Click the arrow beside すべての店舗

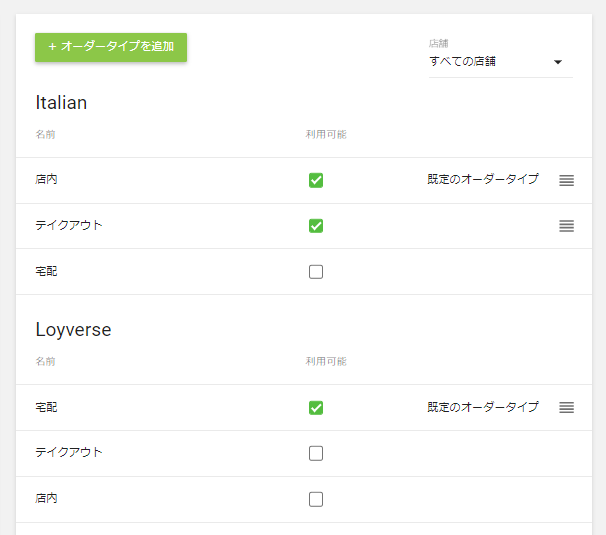click(558, 62)
